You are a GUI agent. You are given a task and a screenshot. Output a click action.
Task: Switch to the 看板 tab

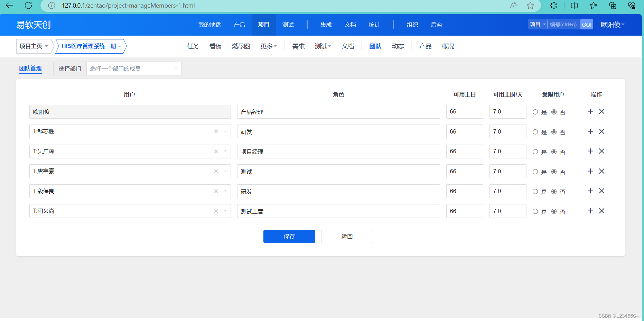[x=215, y=46]
